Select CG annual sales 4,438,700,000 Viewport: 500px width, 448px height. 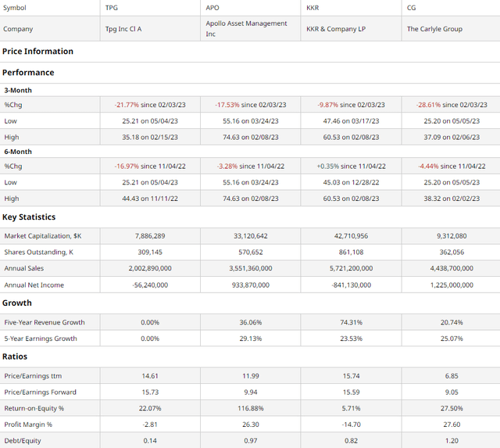[452, 268]
